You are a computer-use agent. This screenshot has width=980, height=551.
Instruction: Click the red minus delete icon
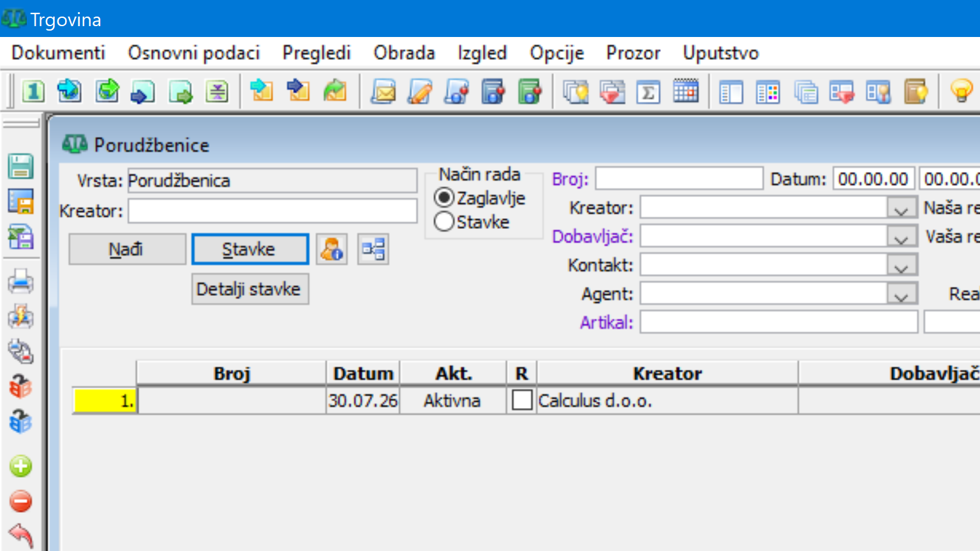pos(21,501)
